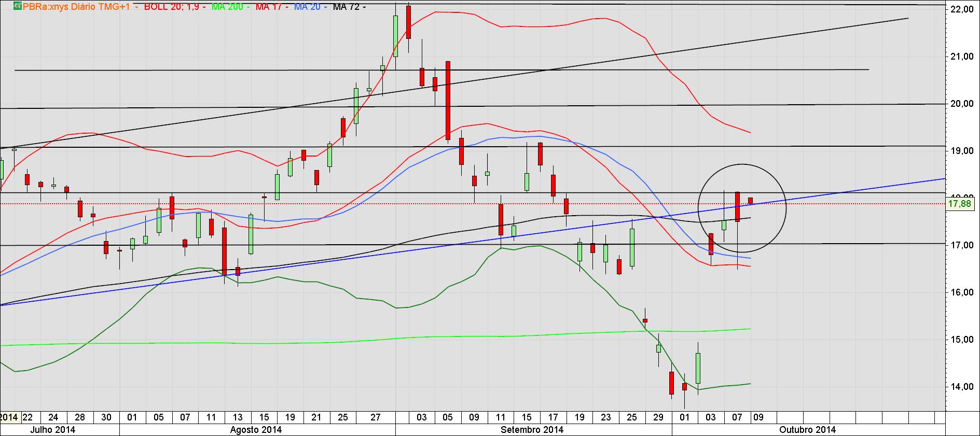This screenshot has height=436, width=980.
Task: Click the 21,00 price axis label
Action: pos(961,57)
